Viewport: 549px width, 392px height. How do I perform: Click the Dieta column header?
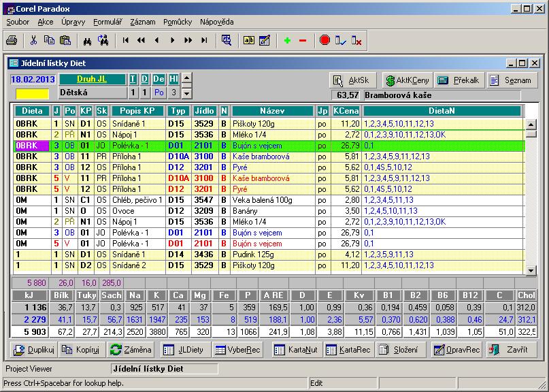point(33,111)
